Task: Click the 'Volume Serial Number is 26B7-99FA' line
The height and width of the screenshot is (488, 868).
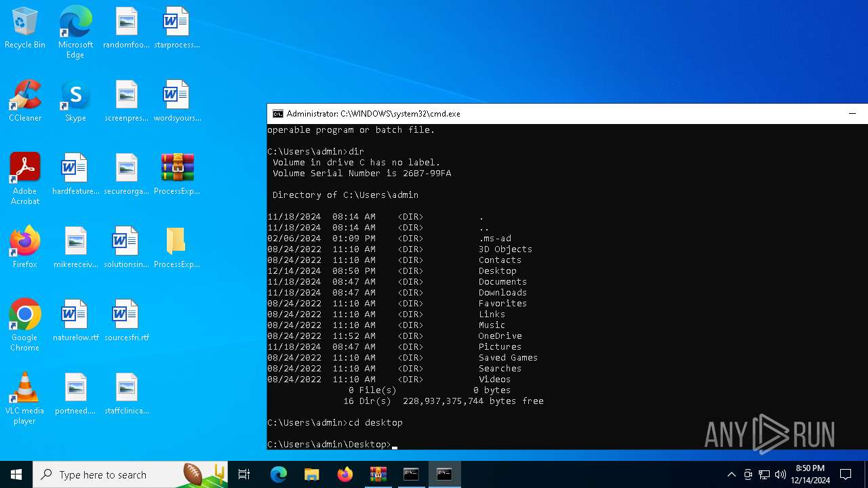Action: point(362,174)
